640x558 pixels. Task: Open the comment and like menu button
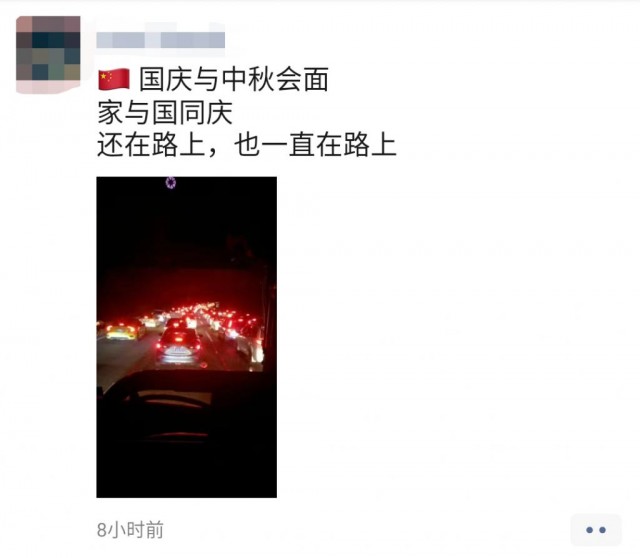tap(596, 530)
